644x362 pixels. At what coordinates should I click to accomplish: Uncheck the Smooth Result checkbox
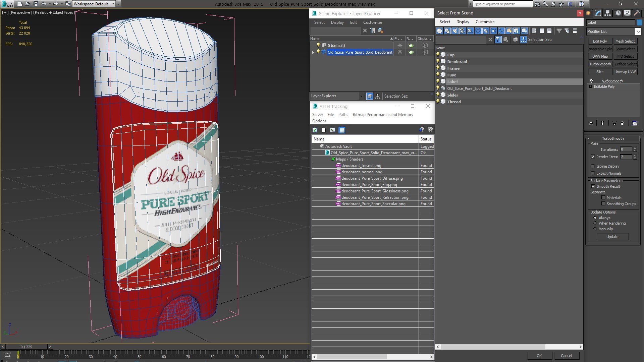click(593, 186)
